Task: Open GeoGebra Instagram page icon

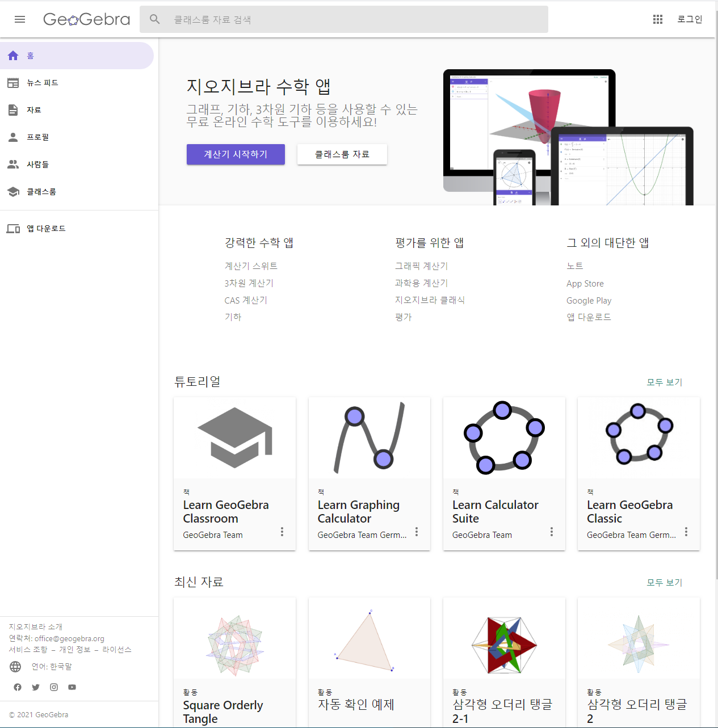Action: click(x=54, y=687)
